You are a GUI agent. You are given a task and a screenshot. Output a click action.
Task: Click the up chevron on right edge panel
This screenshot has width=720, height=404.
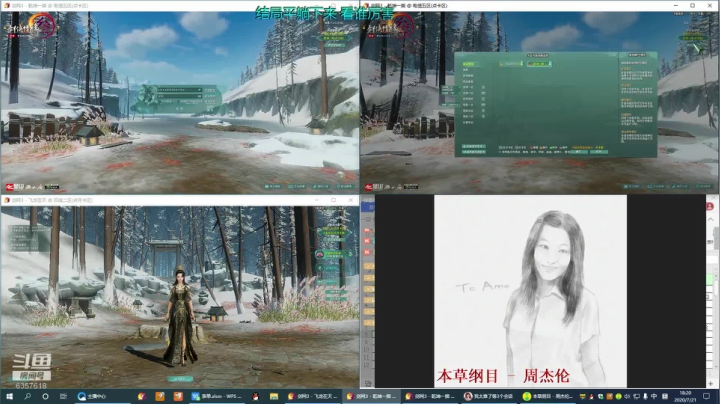(x=710, y=220)
